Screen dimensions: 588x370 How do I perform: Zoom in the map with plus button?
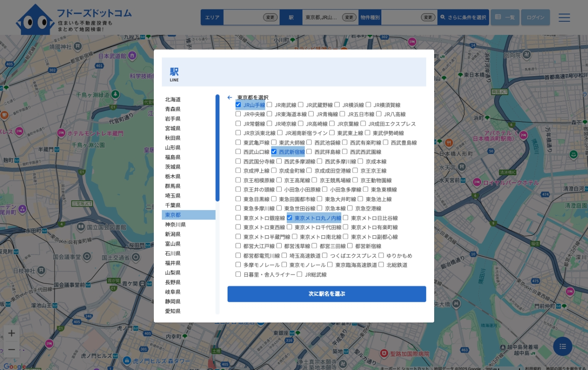12,333
